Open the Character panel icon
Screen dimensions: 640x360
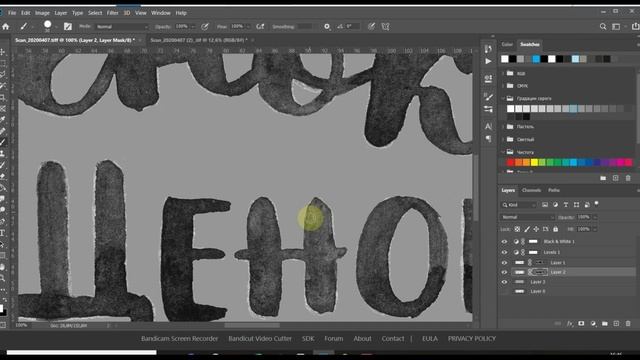click(488, 127)
